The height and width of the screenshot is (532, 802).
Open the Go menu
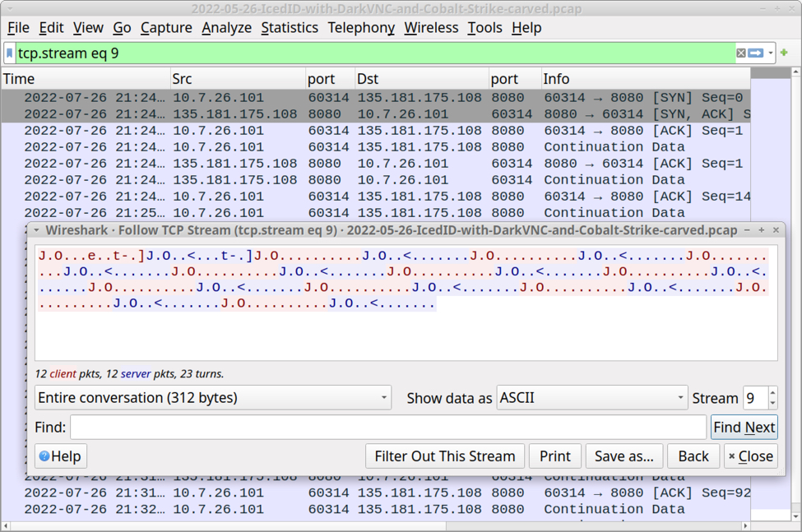pyautogui.click(x=122, y=28)
